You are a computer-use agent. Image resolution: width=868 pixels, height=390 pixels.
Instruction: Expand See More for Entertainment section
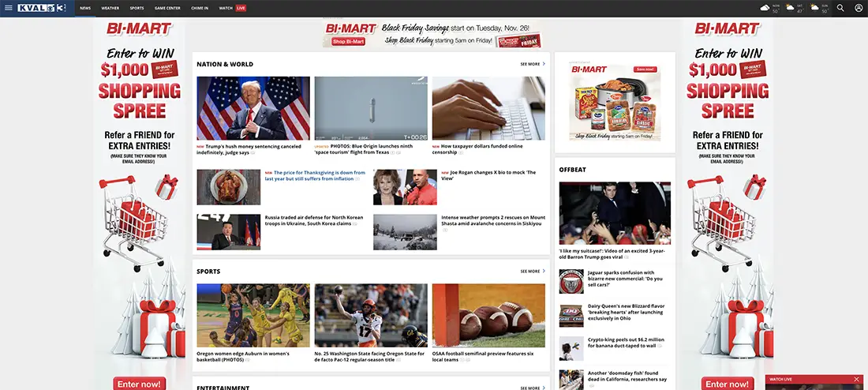click(x=533, y=388)
